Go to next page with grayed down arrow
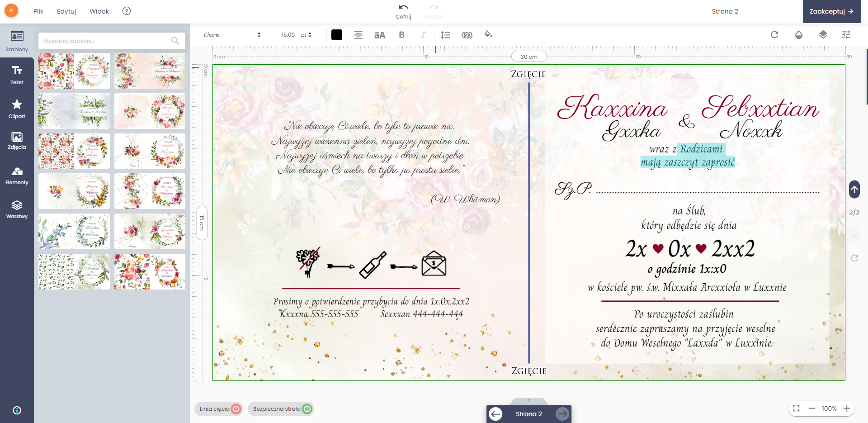 (854, 235)
